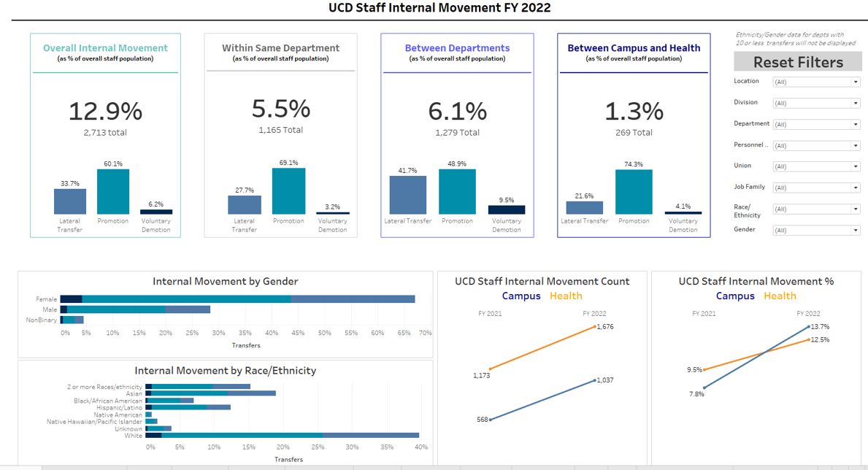Click the Campus legend label in Internal Movement %
This screenshot has height=470, width=868.
[735, 296]
